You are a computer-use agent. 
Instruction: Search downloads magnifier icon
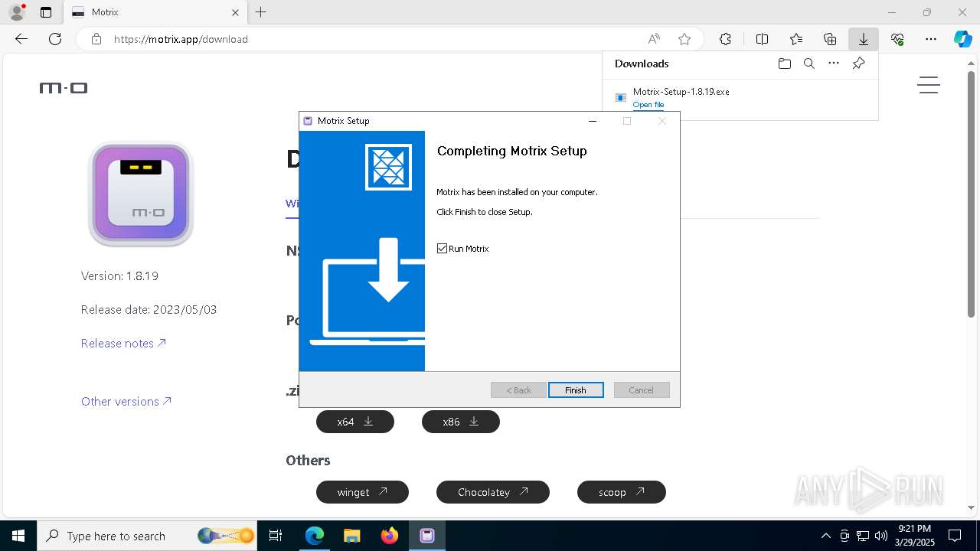(808, 64)
